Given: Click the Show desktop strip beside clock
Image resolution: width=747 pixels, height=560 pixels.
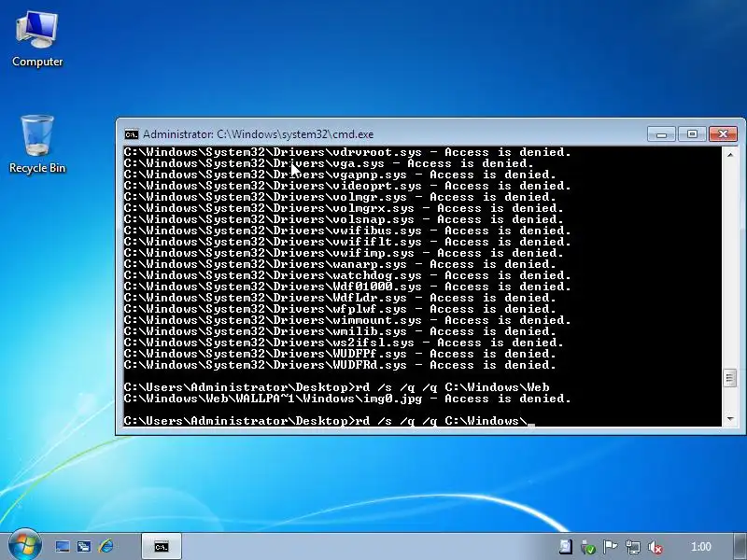Looking at the screenshot, I should 740,546.
